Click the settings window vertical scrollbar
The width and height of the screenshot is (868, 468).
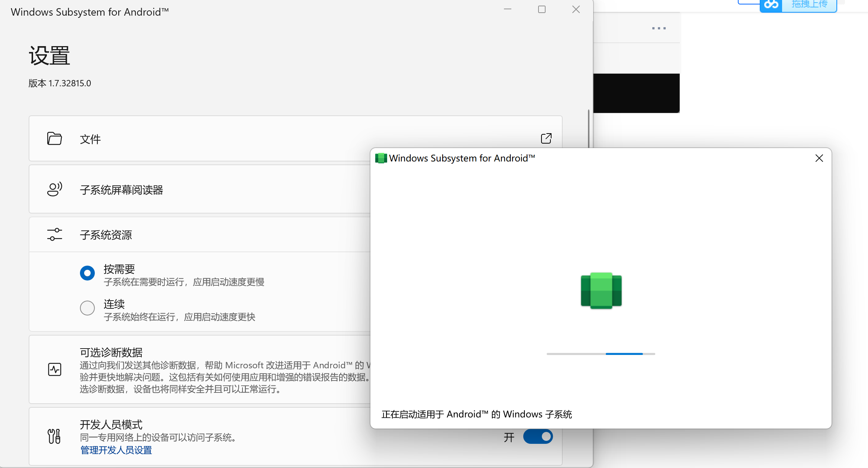tap(588, 128)
